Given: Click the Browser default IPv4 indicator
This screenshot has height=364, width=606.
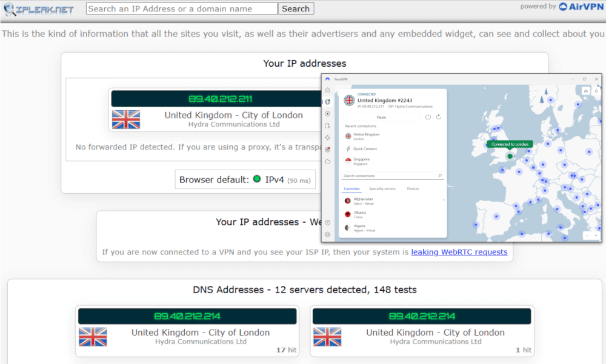Looking at the screenshot, I should [x=245, y=180].
